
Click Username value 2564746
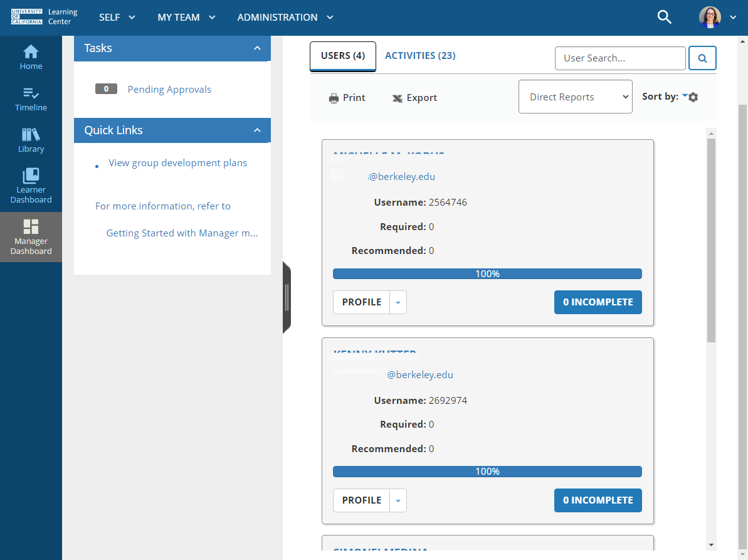(448, 203)
